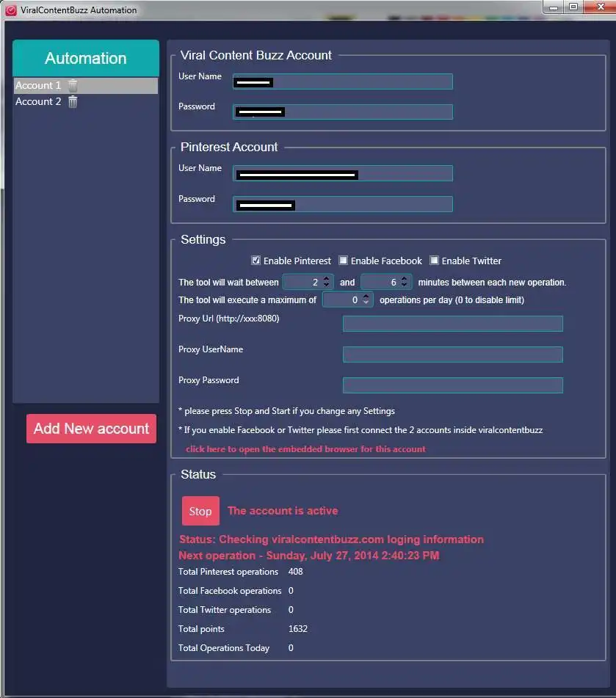Image resolution: width=616 pixels, height=698 pixels.
Task: Focus Pinterest Password field
Action: point(343,204)
